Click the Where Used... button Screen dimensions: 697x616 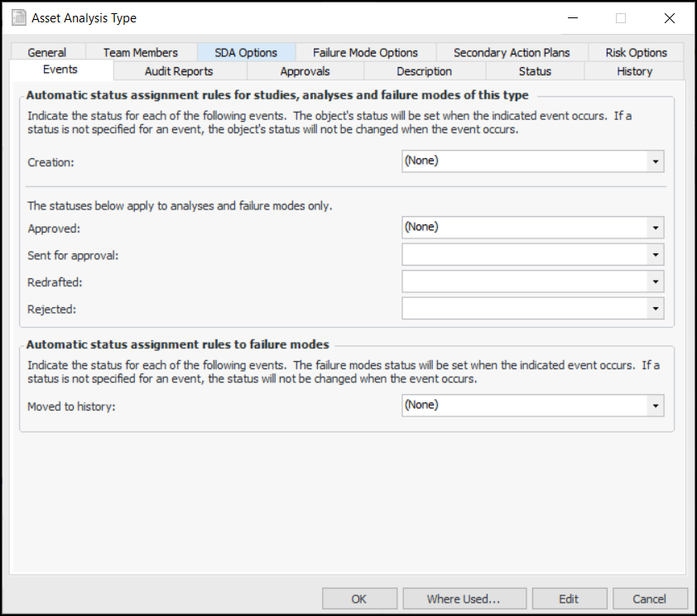point(464,599)
